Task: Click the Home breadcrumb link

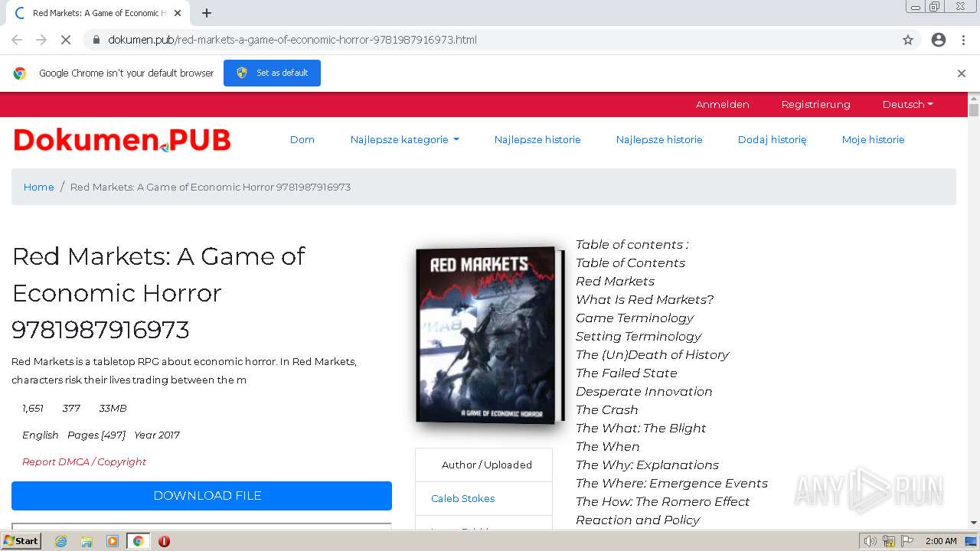Action: [38, 187]
